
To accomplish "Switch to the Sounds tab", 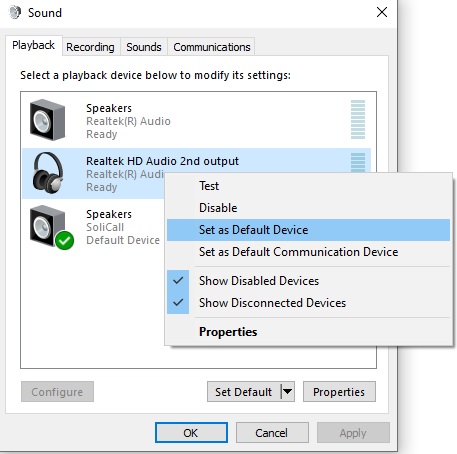I will 144,47.
